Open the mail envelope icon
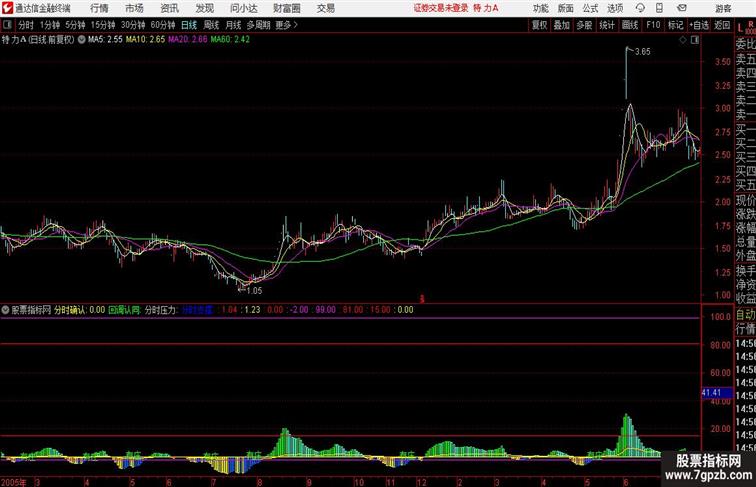This screenshot has height=487, width=756. tap(682, 8)
